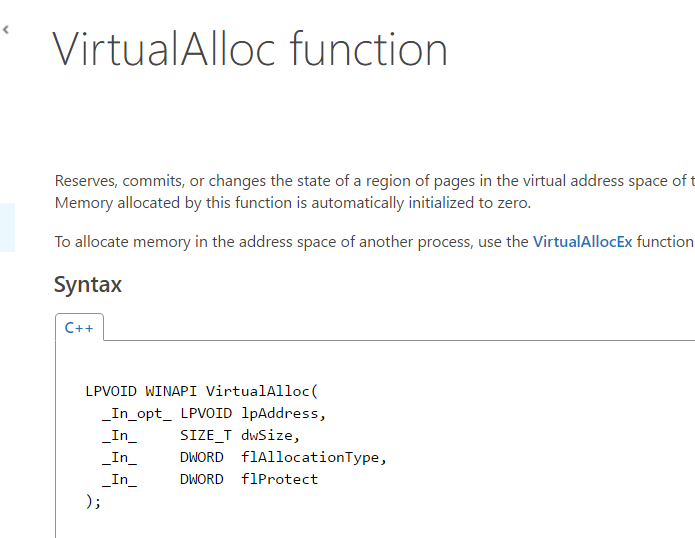Viewport: 695px width, 538px height.
Task: Open the VirtualAllocEx function link
Action: tap(582, 241)
